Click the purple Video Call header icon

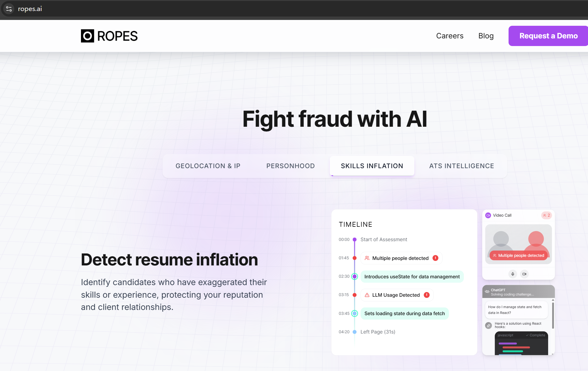488,215
